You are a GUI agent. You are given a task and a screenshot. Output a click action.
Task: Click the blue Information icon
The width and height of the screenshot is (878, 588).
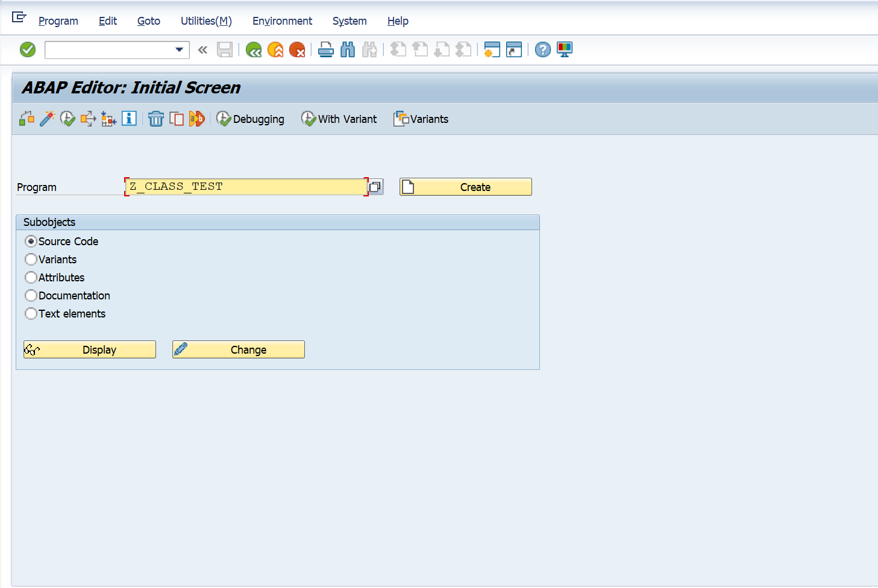click(129, 119)
